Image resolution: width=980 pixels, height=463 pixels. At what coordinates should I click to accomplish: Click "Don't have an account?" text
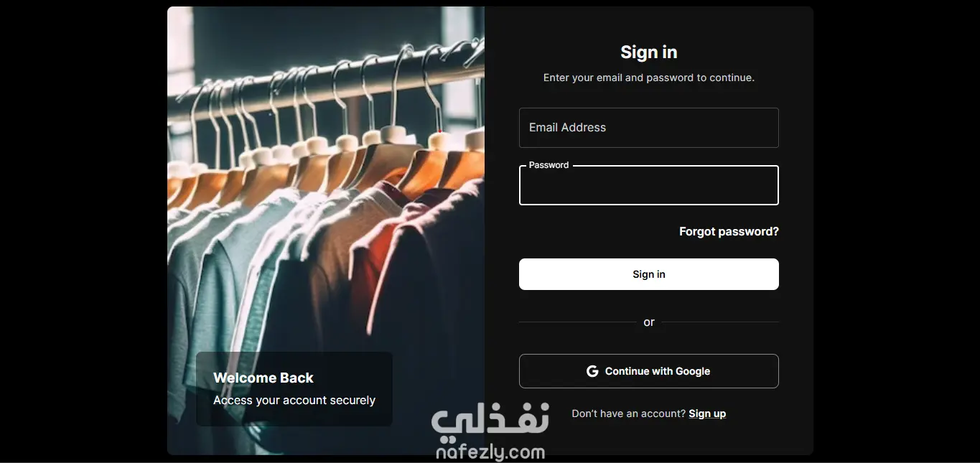tap(629, 413)
